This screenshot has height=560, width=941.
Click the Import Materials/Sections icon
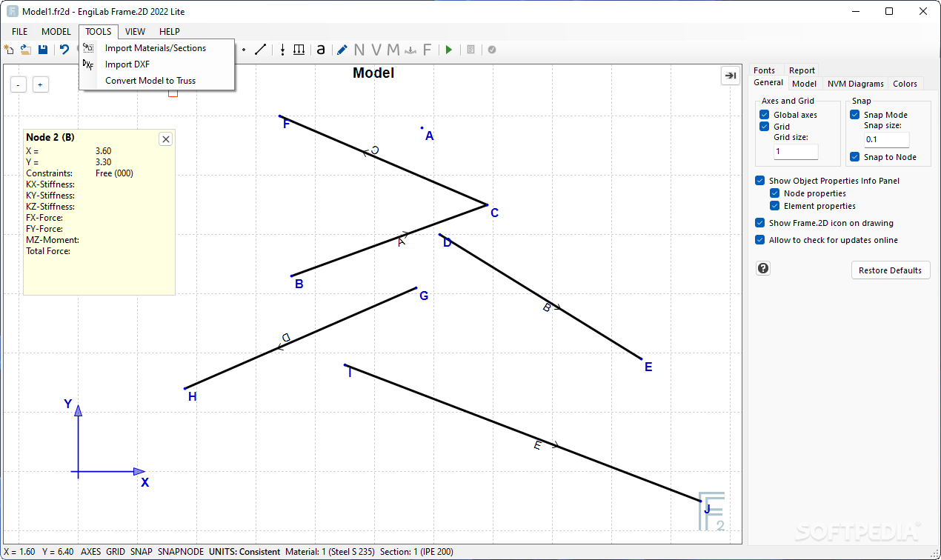pos(88,48)
